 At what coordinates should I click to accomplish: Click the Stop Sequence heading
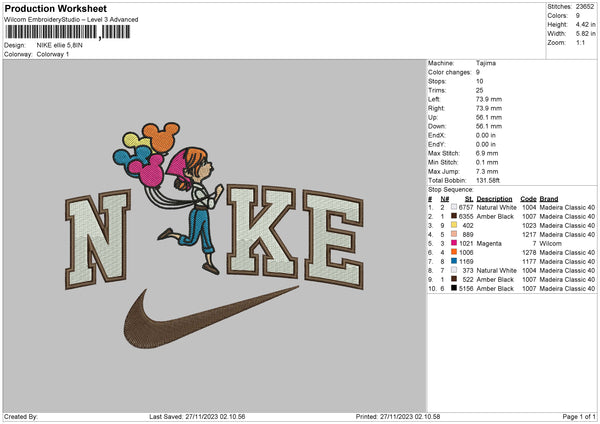pos(450,190)
